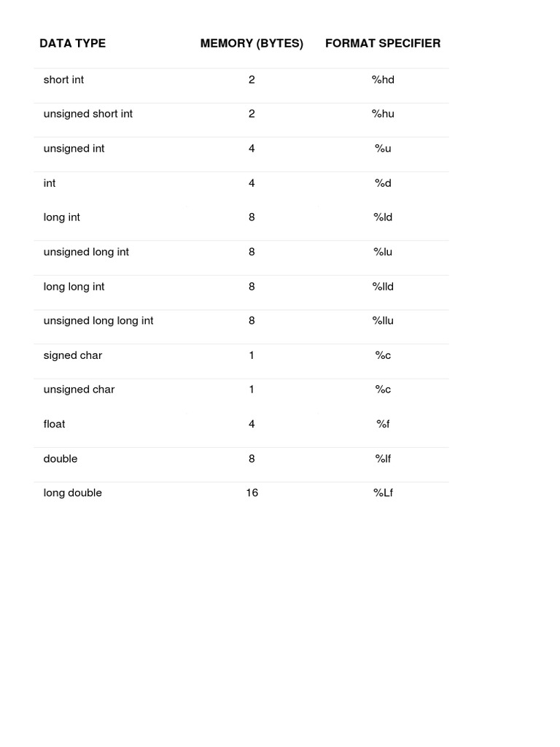
Task: Select the "signed char" cell
Action: pyautogui.click(x=73, y=355)
